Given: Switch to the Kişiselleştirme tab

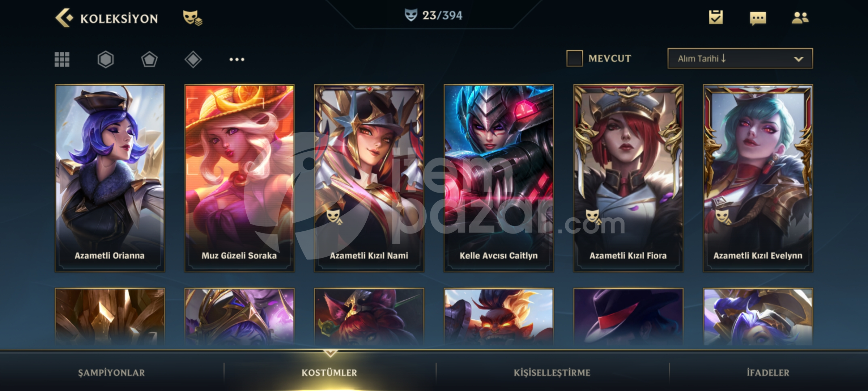Looking at the screenshot, I should click(x=552, y=373).
